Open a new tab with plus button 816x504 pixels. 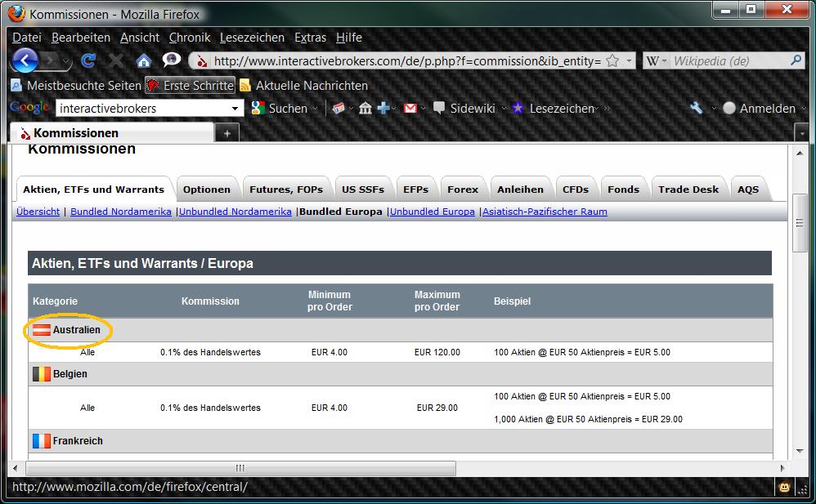coord(227,133)
